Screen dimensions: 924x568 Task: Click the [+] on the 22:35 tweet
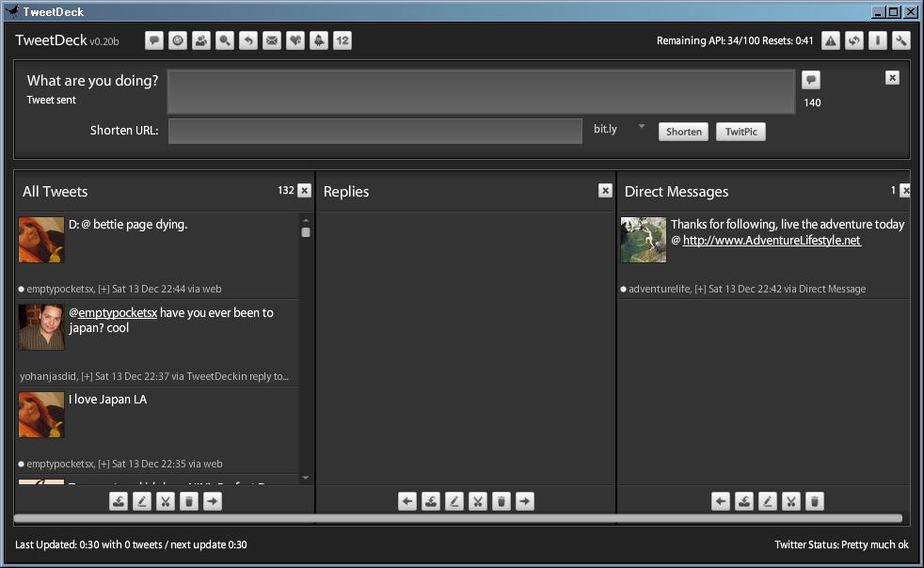[104, 464]
